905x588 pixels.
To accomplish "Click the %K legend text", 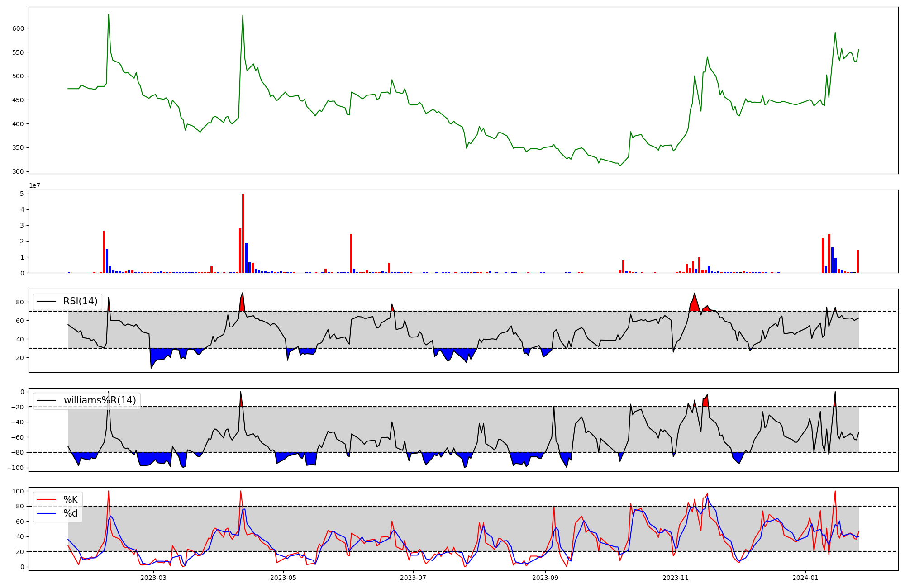I will point(71,500).
